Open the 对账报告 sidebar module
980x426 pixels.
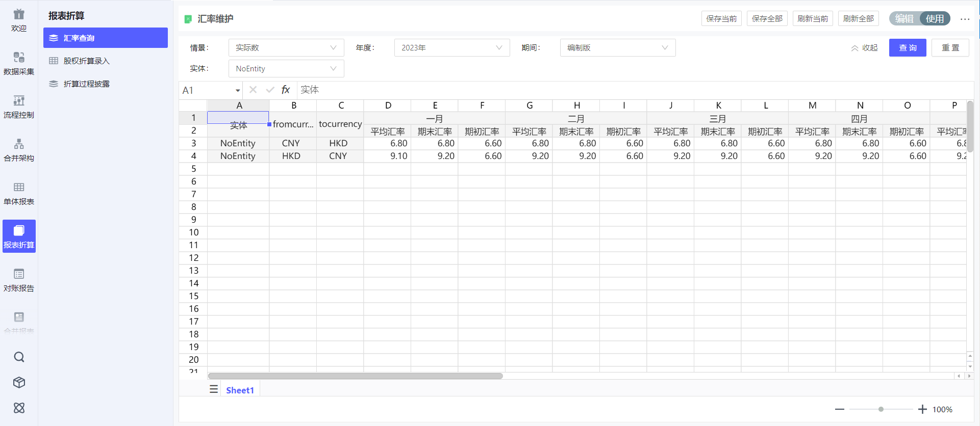tap(19, 280)
